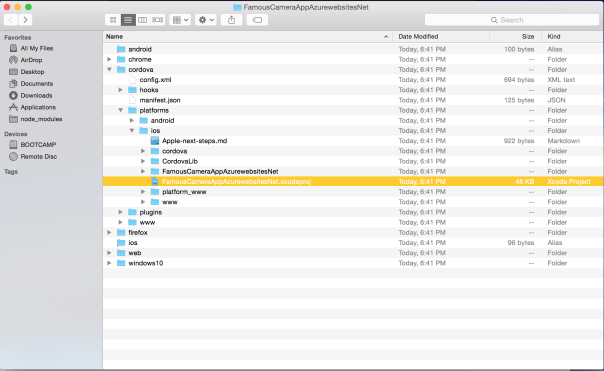Select the windows10 folder icon

pos(121,263)
